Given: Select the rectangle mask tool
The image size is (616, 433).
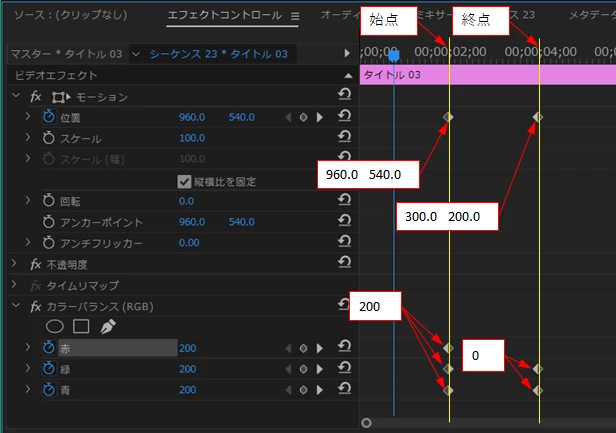Looking at the screenshot, I should [81, 327].
